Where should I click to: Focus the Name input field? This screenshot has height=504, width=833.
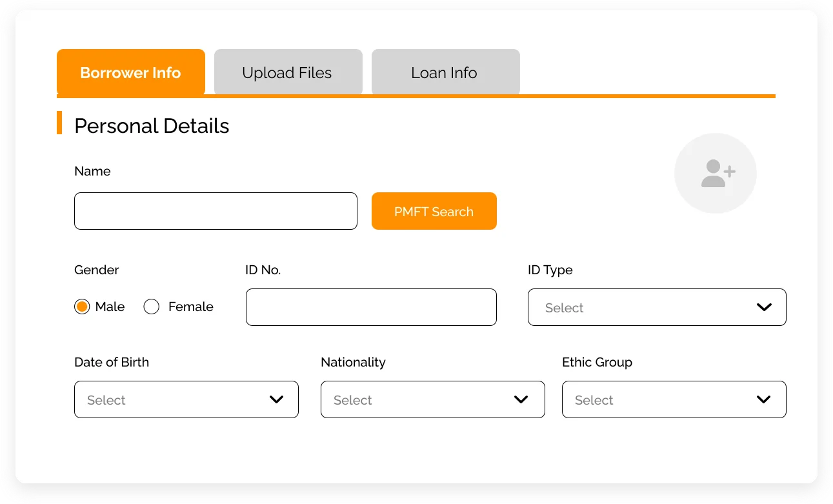click(x=216, y=211)
